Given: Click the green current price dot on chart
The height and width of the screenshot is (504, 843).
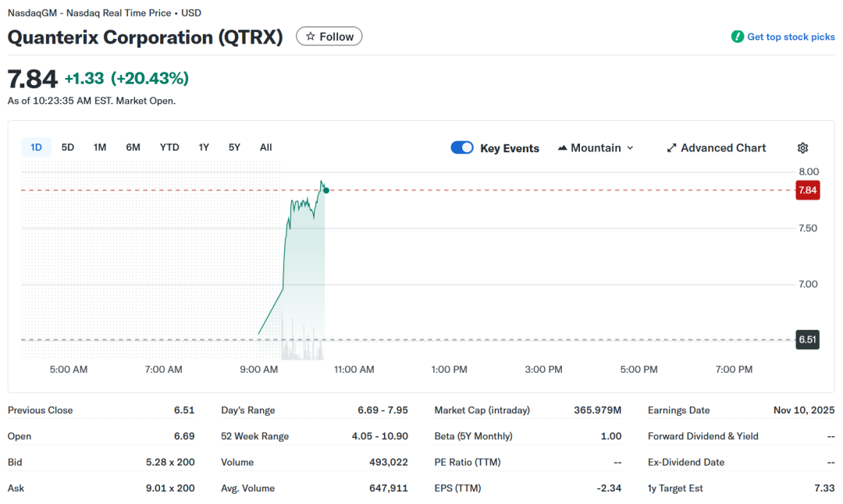Looking at the screenshot, I should click(x=325, y=190).
